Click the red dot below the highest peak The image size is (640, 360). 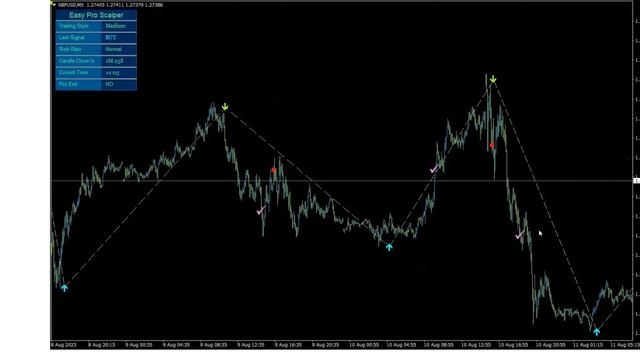click(x=492, y=145)
